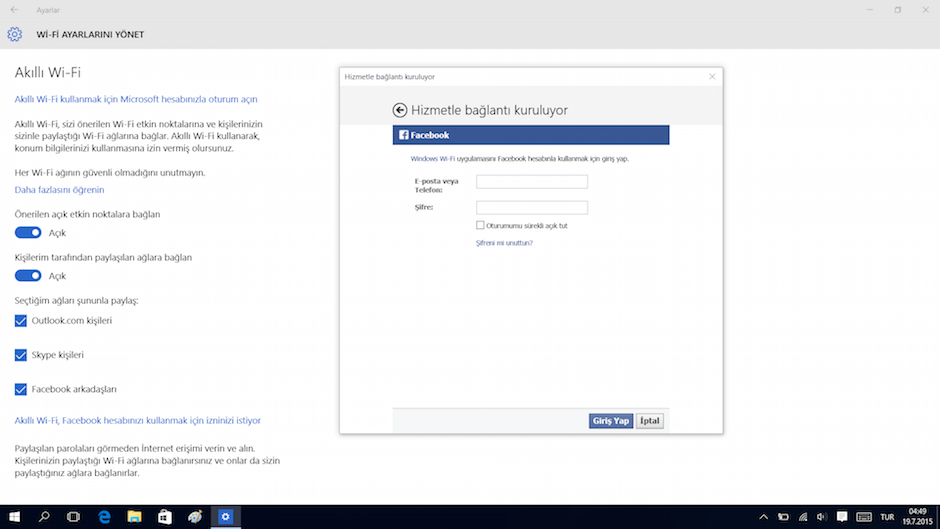Go back using the Ayarlar window arrow
The width and height of the screenshot is (940, 529).
(14, 10)
